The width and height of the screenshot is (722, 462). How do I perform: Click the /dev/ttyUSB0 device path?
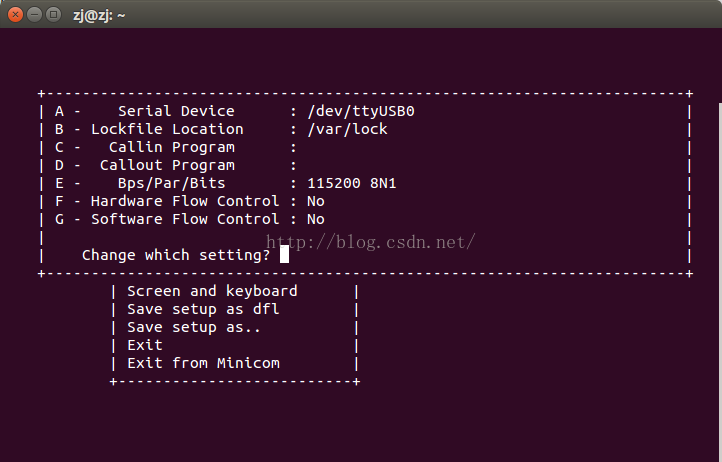point(361,111)
